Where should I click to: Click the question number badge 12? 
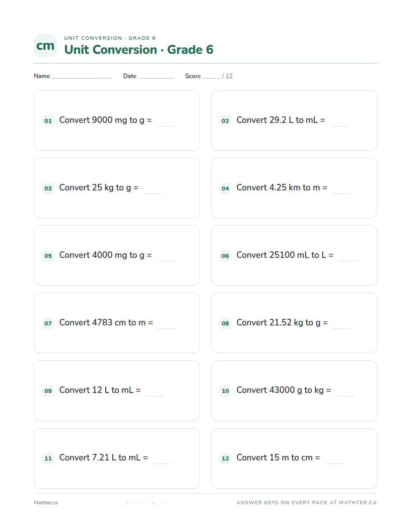click(225, 458)
